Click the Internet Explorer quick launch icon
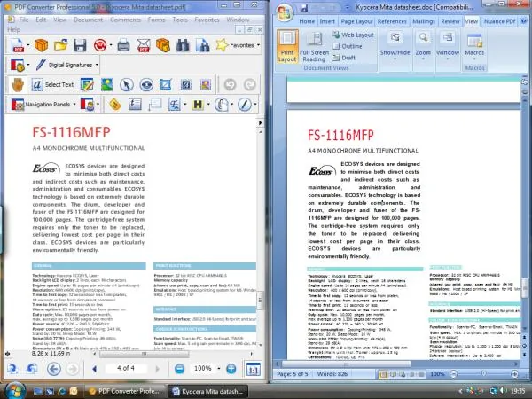Image resolution: width=532 pixels, height=399 pixels. point(62,391)
